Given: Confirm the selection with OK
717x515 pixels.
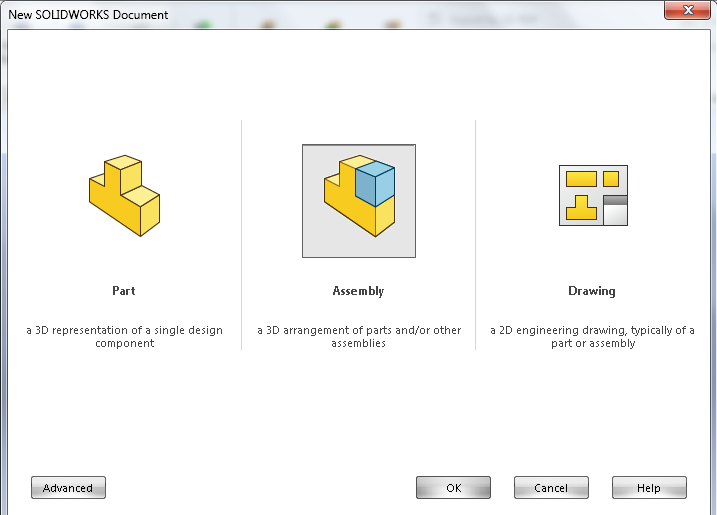Looking at the screenshot, I should click(453, 488).
